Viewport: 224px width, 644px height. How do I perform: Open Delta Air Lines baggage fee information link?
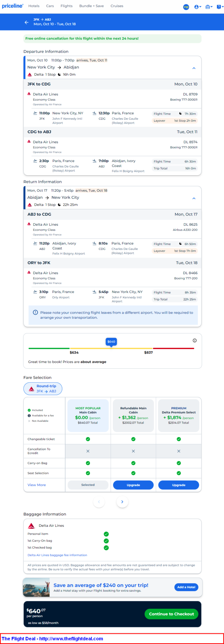click(x=57, y=555)
